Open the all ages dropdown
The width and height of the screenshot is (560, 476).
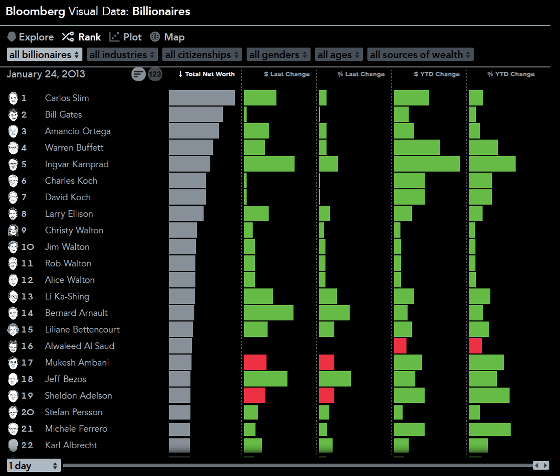(x=339, y=55)
